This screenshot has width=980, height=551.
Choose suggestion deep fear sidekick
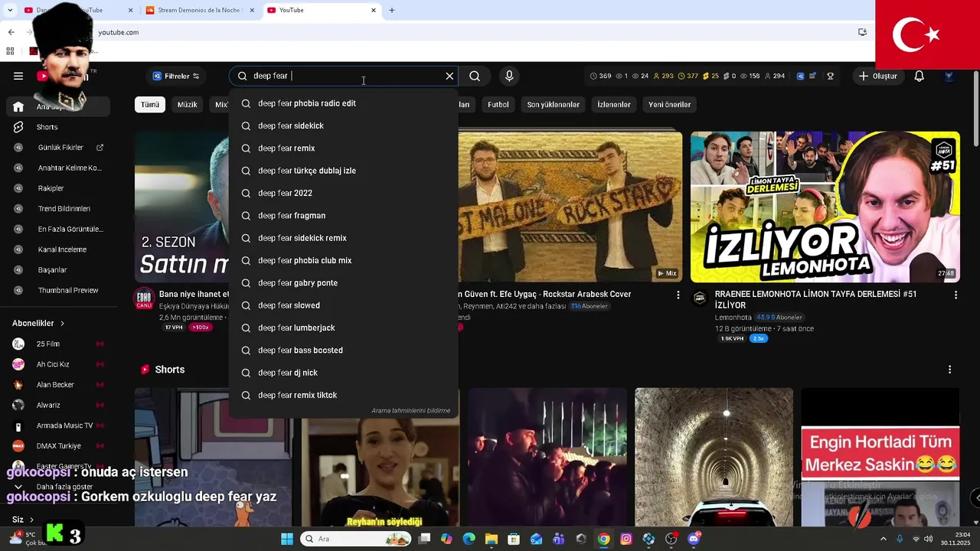coord(343,126)
